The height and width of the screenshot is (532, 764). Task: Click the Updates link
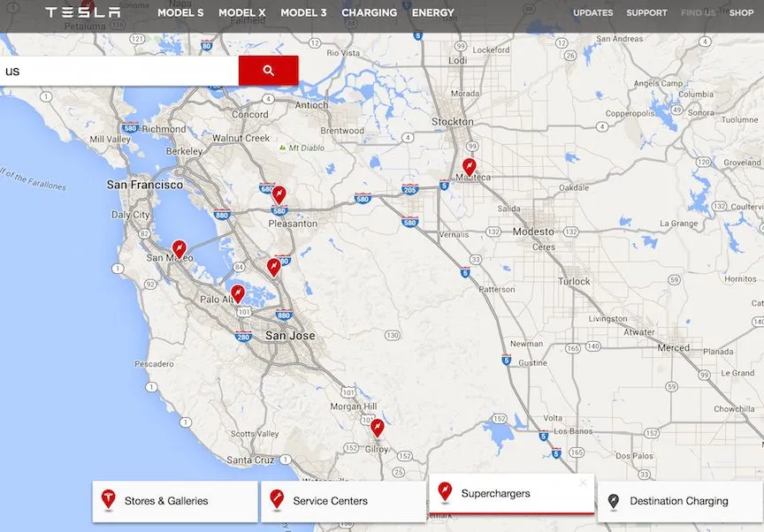[x=592, y=13]
